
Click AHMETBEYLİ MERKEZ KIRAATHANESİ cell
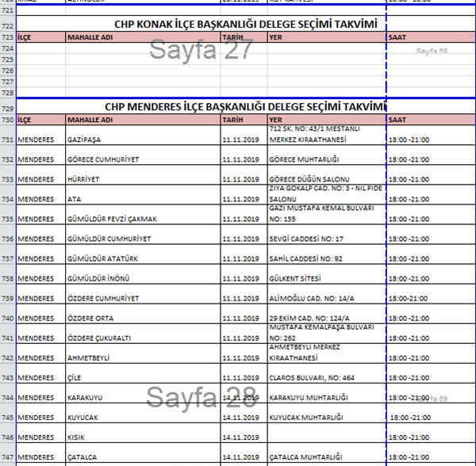[x=327, y=353]
